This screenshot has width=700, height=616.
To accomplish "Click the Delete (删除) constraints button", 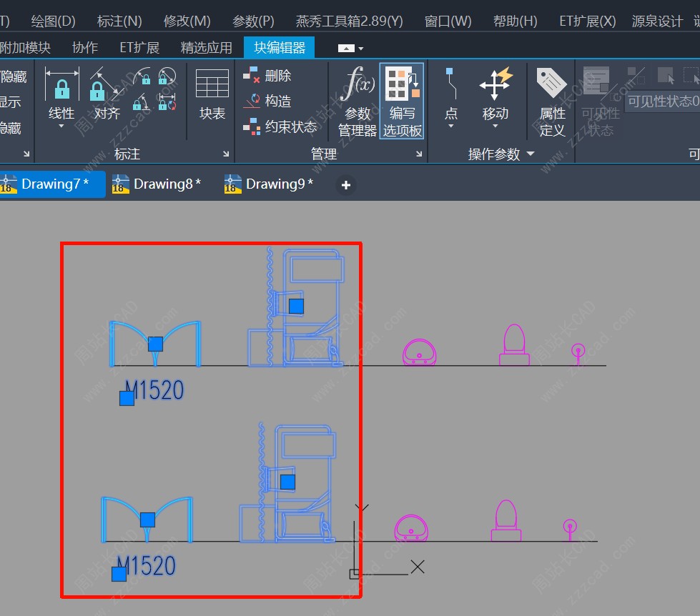I will click(x=268, y=75).
